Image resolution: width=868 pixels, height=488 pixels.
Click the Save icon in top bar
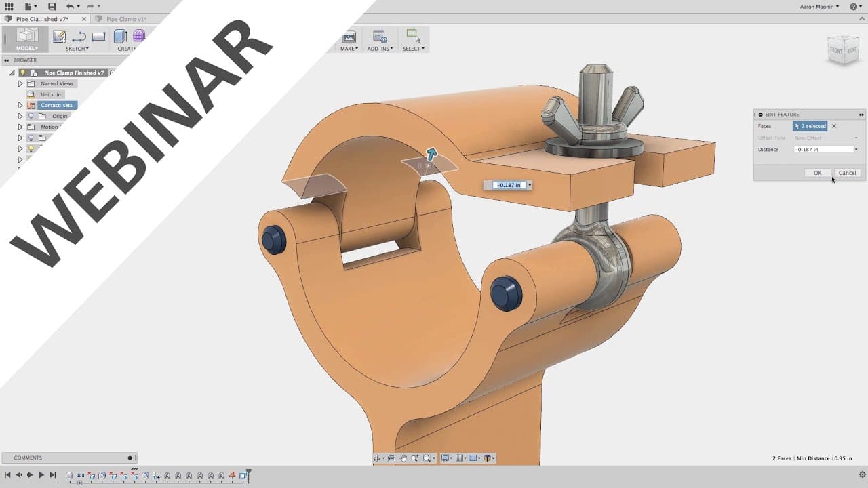[x=52, y=6]
